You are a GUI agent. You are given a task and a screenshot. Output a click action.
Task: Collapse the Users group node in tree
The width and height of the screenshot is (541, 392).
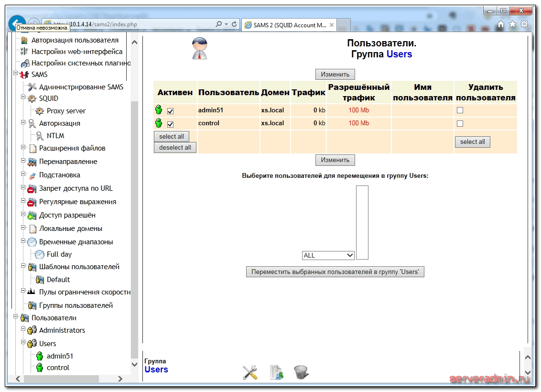[23, 342]
